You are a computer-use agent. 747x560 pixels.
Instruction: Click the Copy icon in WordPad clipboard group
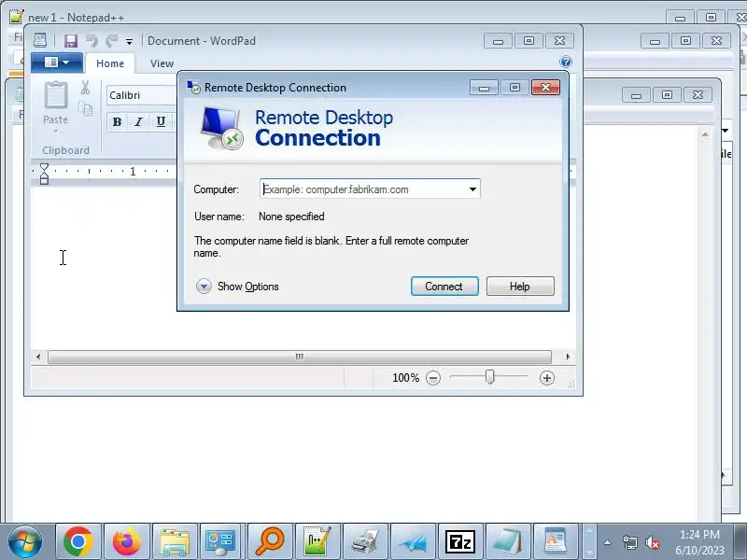(x=86, y=109)
